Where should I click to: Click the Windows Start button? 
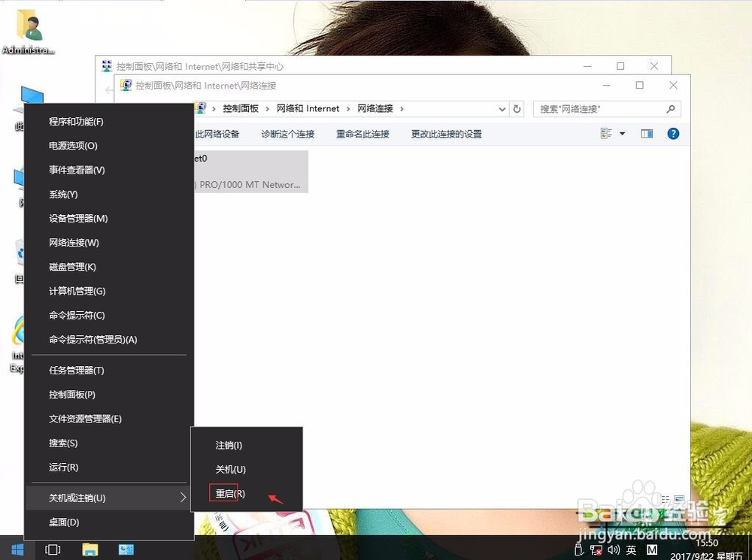pyautogui.click(x=17, y=549)
